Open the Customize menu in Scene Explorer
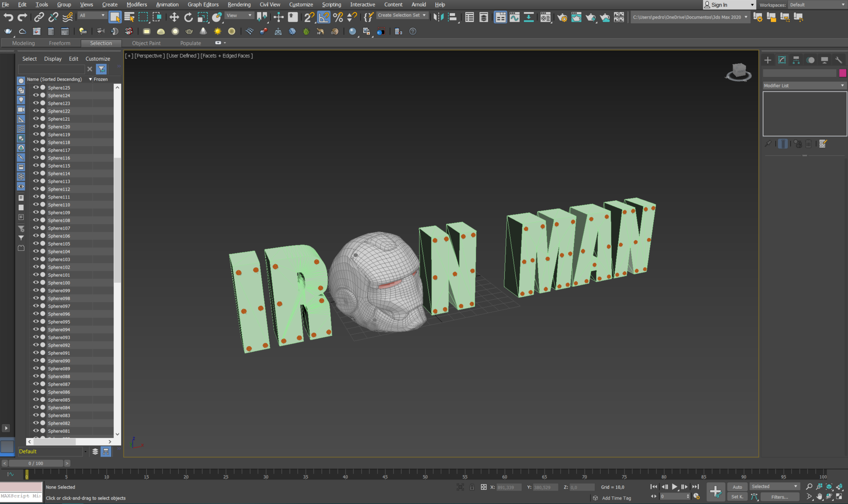Viewport: 848px width, 504px height. 98,59
